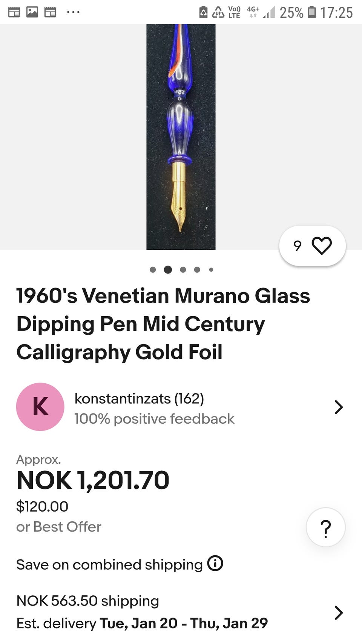
Task: Tap seller avatar letter K
Action: (40, 407)
